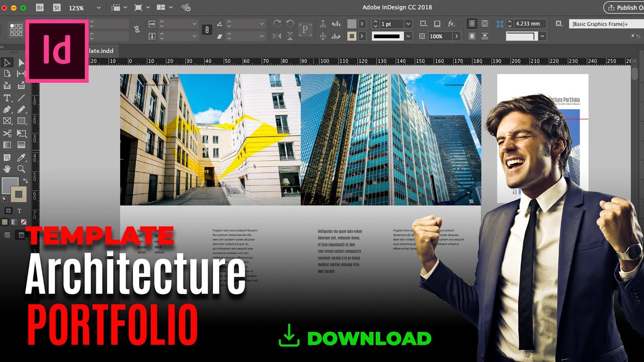
Task: Click the stroke swatch in Control panel
Action: (352, 36)
